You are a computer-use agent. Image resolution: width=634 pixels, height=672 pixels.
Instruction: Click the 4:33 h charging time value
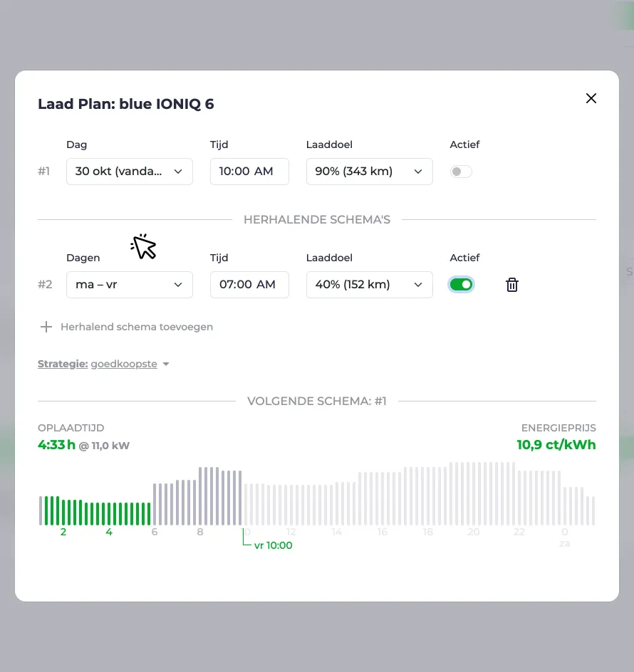[56, 445]
